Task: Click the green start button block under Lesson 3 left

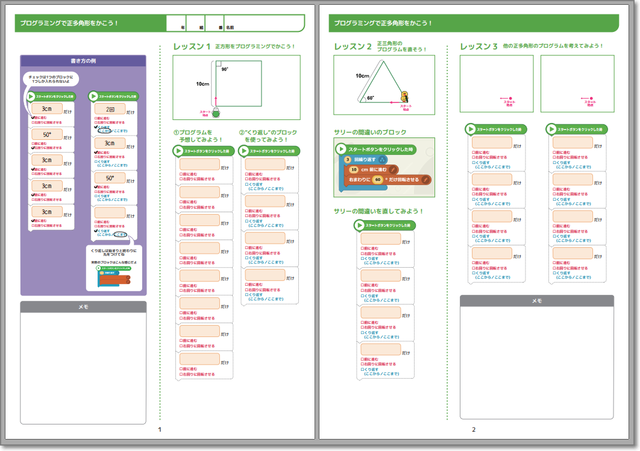Action: point(491,128)
